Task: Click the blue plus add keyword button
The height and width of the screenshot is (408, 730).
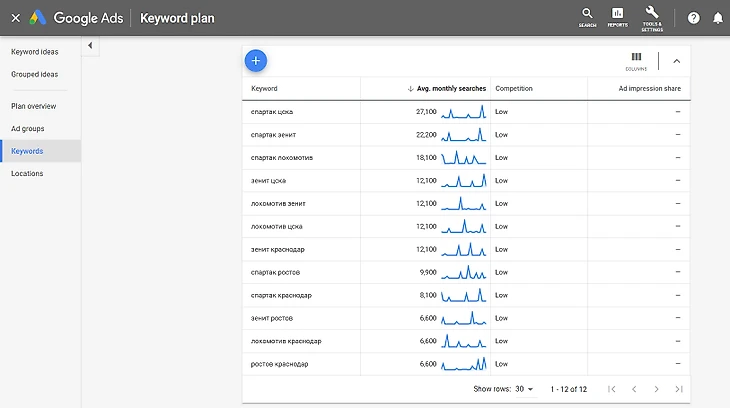Action: (x=256, y=61)
